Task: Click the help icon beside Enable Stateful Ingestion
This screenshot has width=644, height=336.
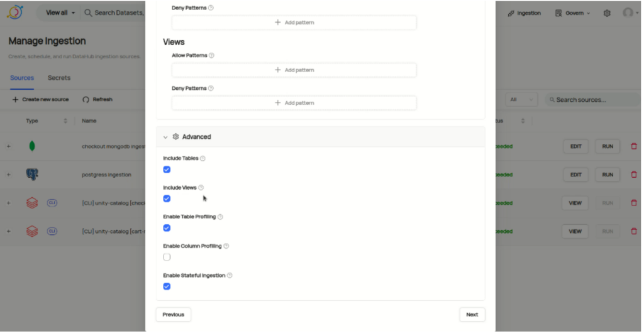Action: 230,276
